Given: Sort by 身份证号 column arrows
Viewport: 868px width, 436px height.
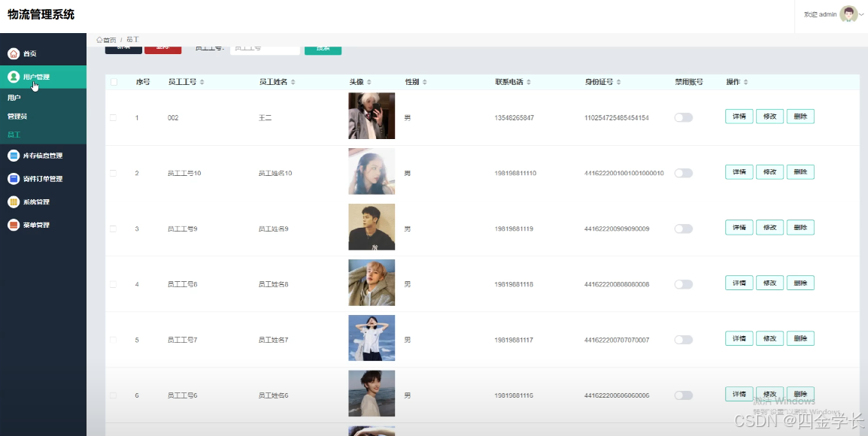Looking at the screenshot, I should pyautogui.click(x=618, y=82).
